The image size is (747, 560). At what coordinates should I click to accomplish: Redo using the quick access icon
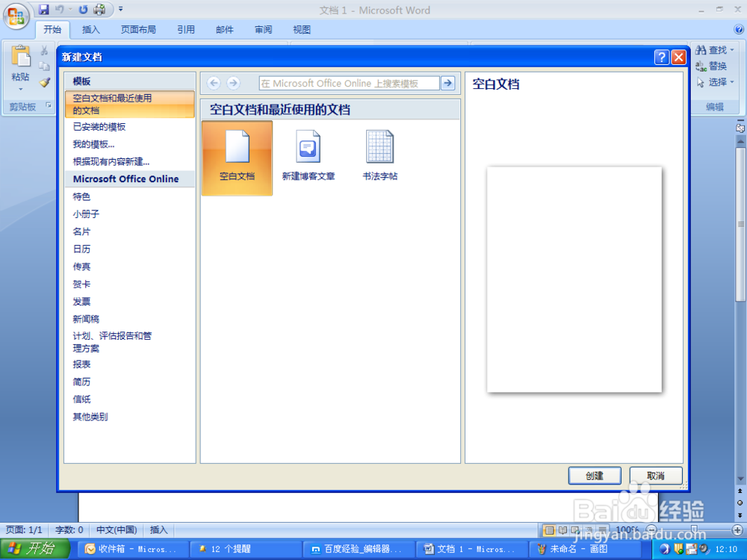pyautogui.click(x=83, y=9)
